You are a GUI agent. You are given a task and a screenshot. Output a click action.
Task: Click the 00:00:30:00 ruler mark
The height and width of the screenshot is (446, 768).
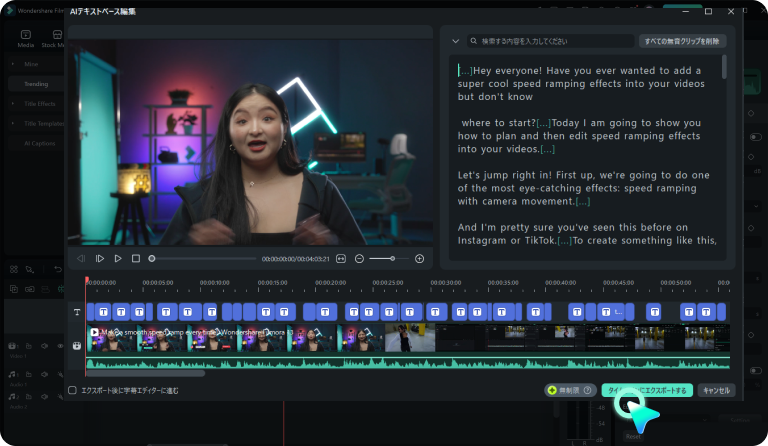tap(445, 282)
